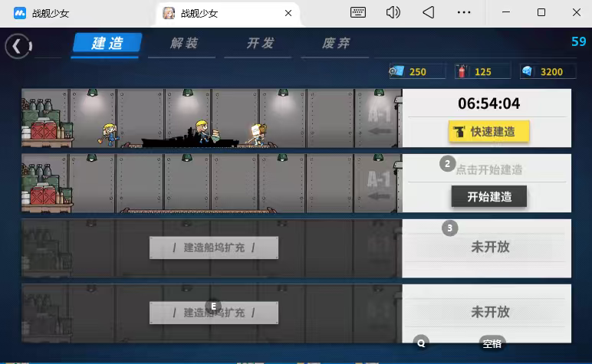Switch to the 开发 tab
This screenshot has height=364, width=592.
[x=261, y=44]
